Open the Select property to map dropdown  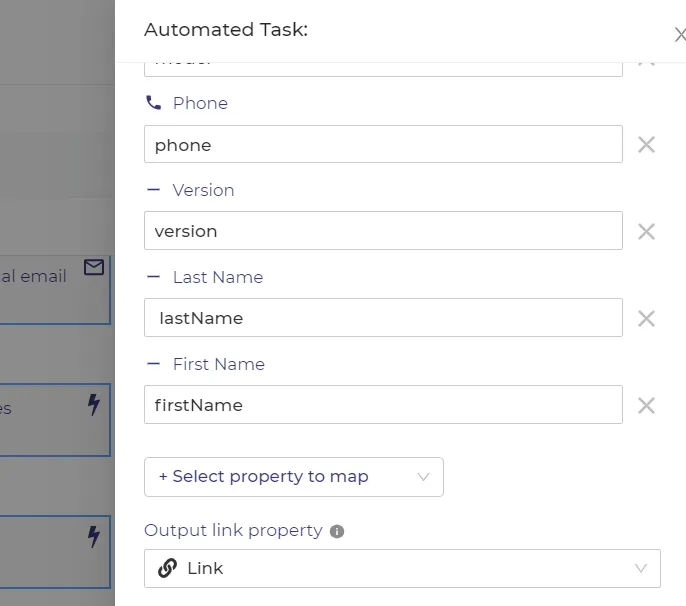(294, 476)
